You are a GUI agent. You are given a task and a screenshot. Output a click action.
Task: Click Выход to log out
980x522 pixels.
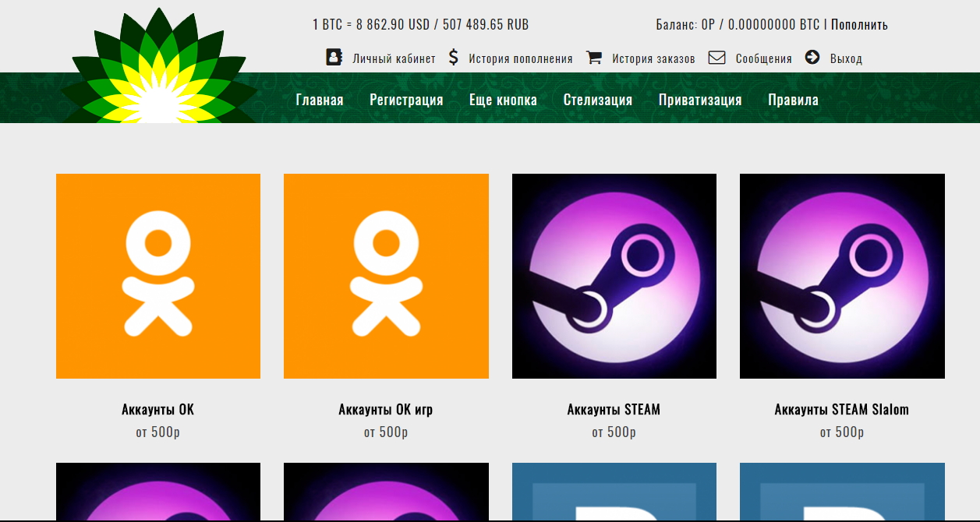point(846,58)
